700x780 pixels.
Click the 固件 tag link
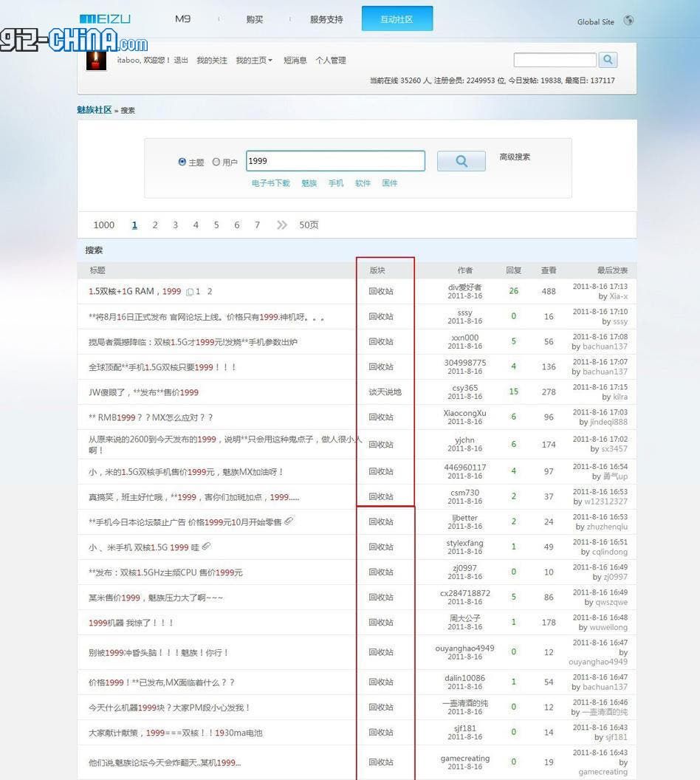(389, 183)
